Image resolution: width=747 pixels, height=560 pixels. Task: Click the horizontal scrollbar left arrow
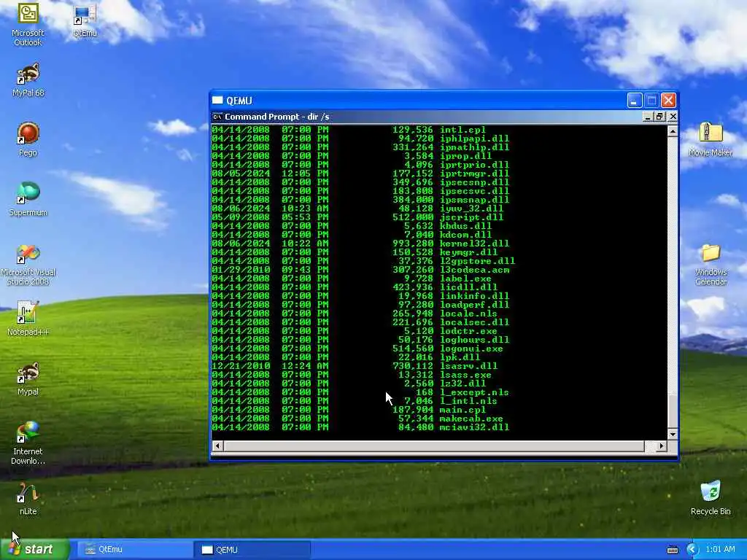[218, 446]
